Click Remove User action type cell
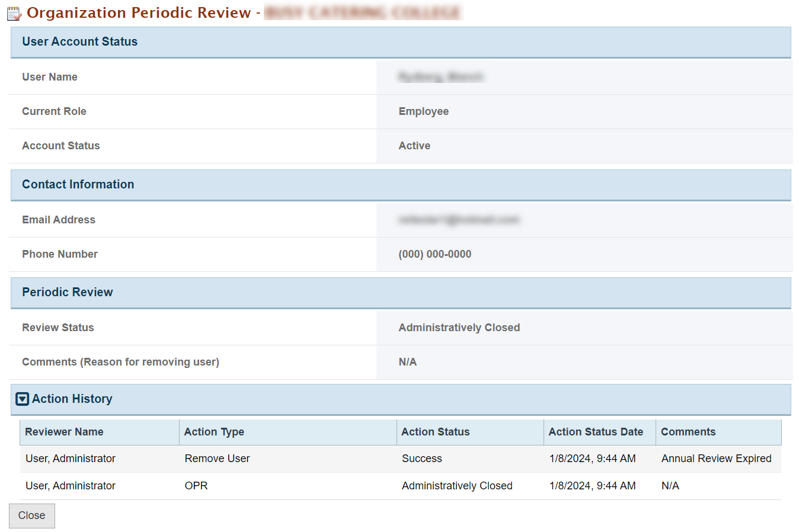The height and width of the screenshot is (532, 799). point(217,459)
